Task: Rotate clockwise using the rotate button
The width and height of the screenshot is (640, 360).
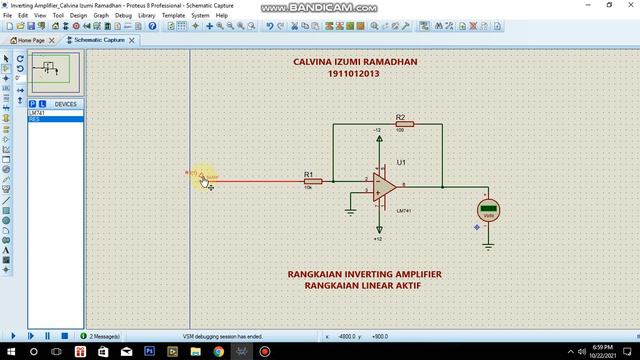Action: [x=20, y=59]
